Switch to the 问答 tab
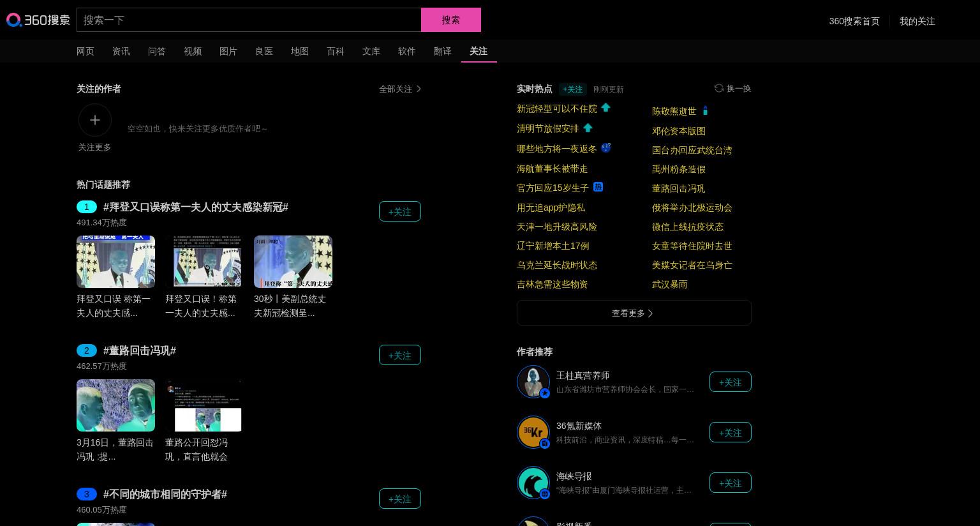Image resolution: width=980 pixels, height=526 pixels. 157,51
